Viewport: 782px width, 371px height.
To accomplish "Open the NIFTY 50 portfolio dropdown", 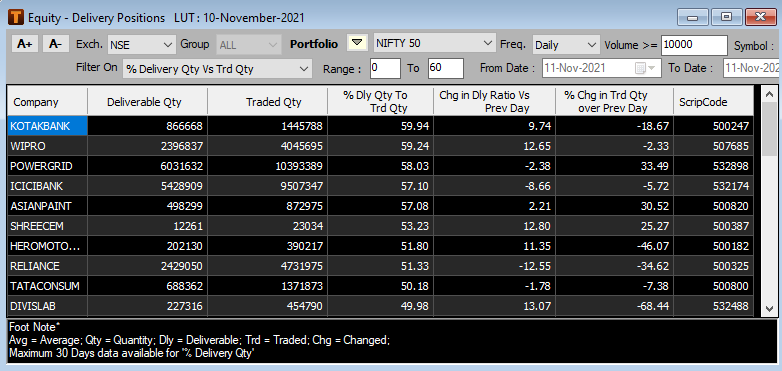I will point(434,43).
